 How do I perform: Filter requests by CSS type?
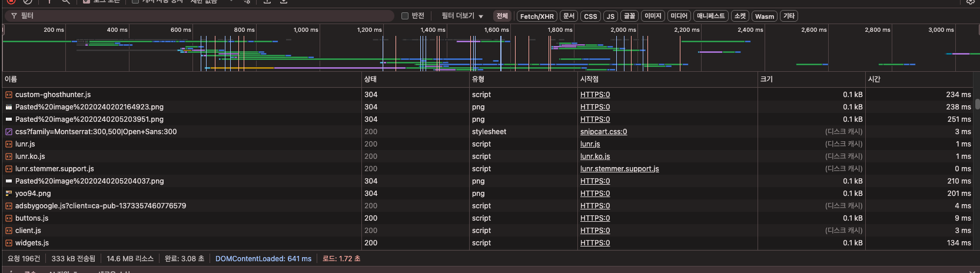pyautogui.click(x=590, y=16)
